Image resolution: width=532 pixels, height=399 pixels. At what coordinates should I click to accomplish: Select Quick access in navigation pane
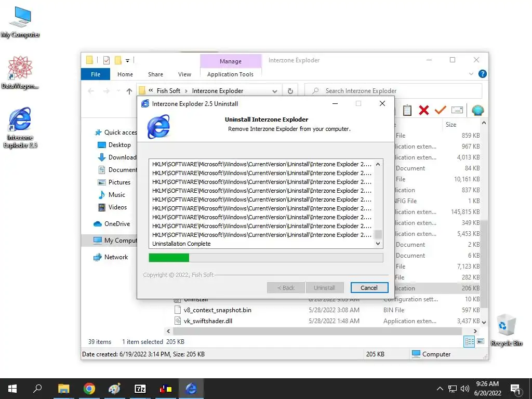[115, 132]
